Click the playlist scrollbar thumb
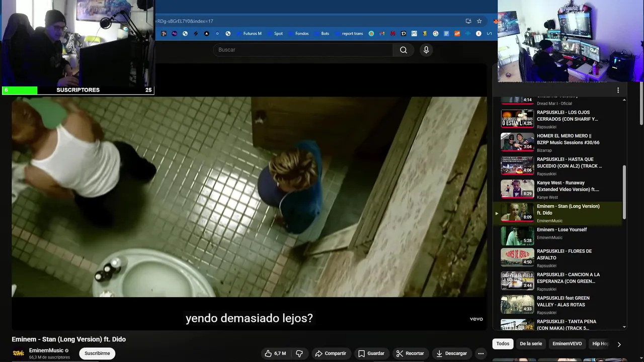This screenshot has width=644, height=362. [624, 192]
